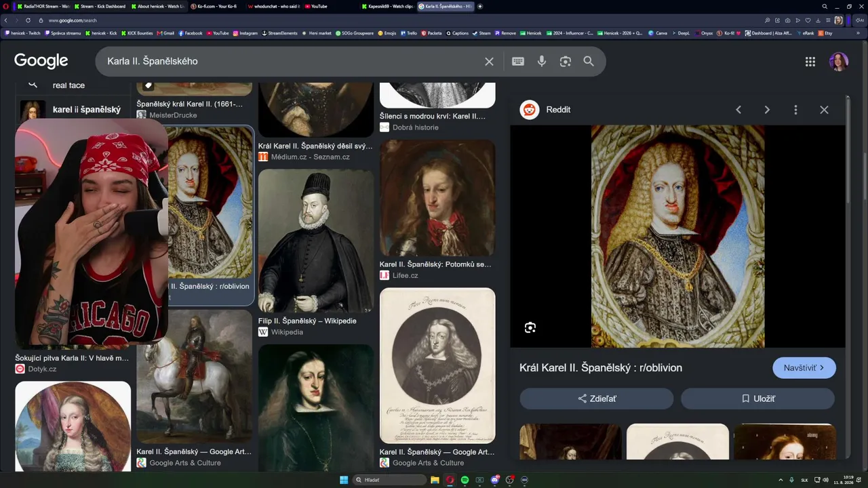Open the Etsy bookmark

point(825,33)
